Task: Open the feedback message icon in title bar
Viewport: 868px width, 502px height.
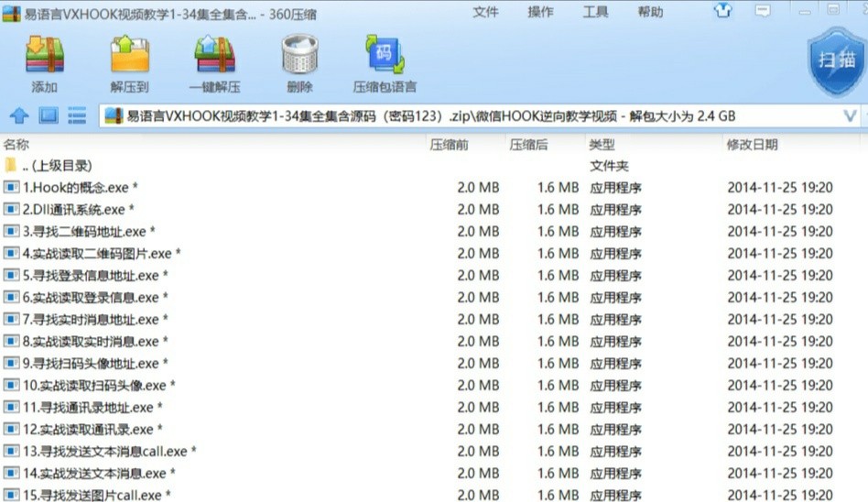Action: click(763, 10)
